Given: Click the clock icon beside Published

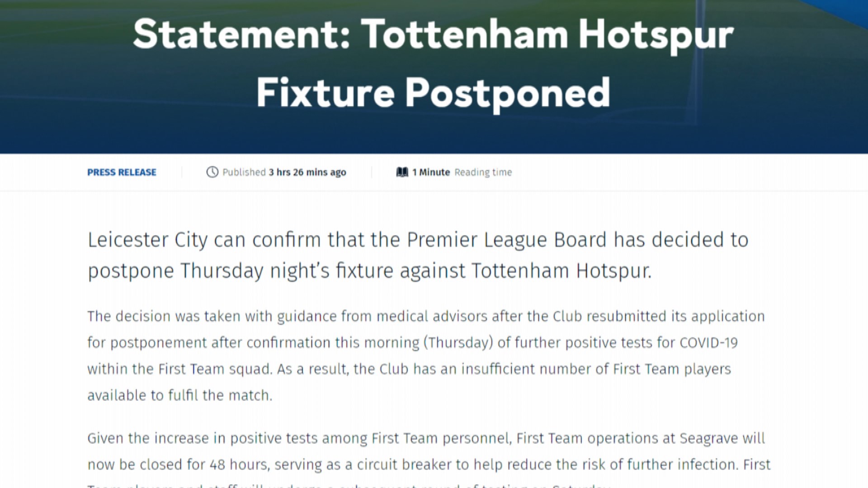Looking at the screenshot, I should (x=212, y=172).
